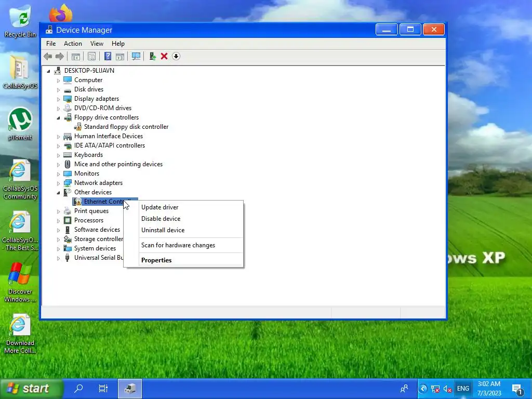Open the View menu
532x399 pixels.
(97, 44)
